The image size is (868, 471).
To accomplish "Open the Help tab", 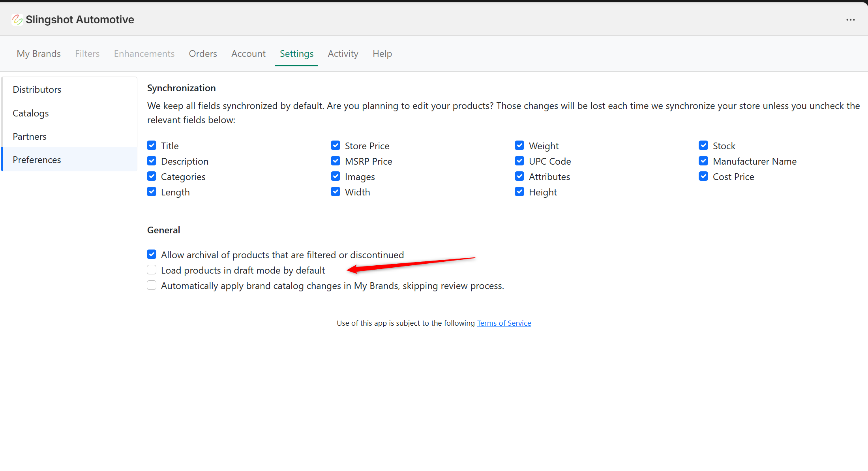I will [382, 54].
